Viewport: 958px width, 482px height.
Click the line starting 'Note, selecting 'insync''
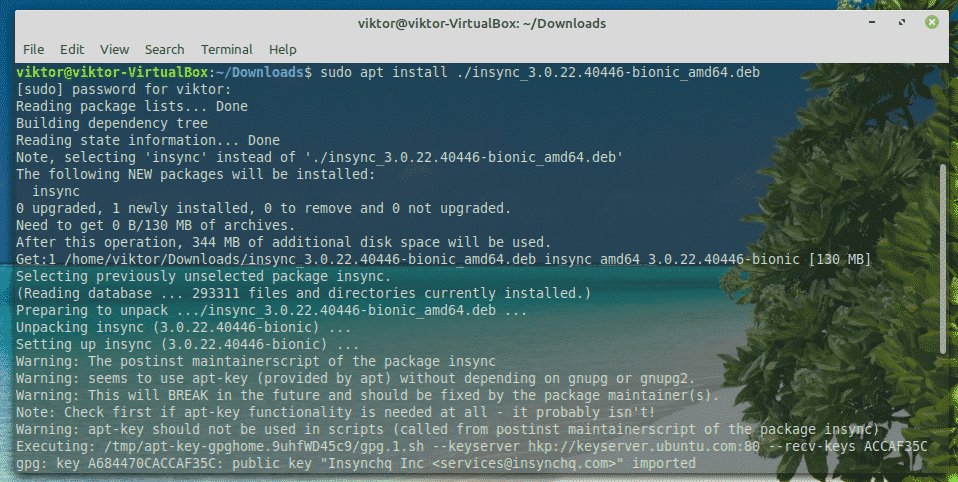coord(320,157)
